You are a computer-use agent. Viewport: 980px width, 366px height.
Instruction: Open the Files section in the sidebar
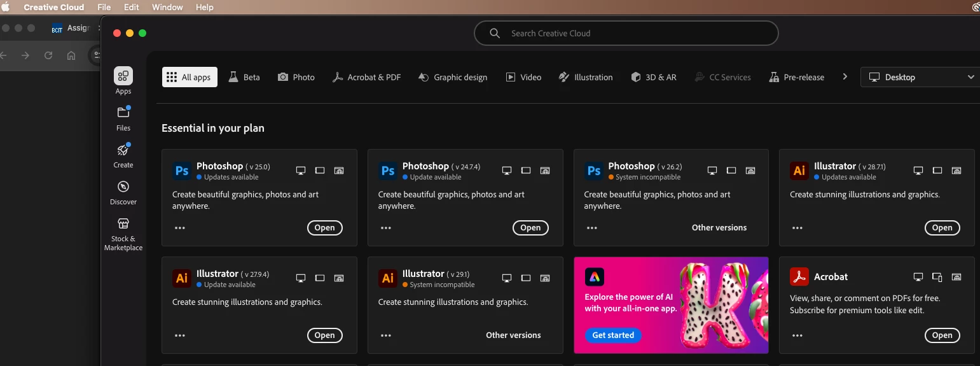coord(123,118)
